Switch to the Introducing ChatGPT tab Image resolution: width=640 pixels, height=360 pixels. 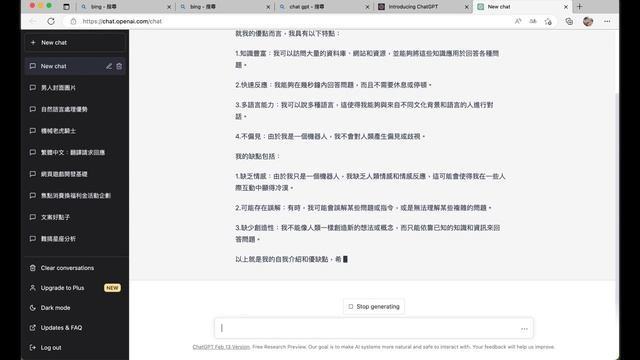(x=423, y=7)
